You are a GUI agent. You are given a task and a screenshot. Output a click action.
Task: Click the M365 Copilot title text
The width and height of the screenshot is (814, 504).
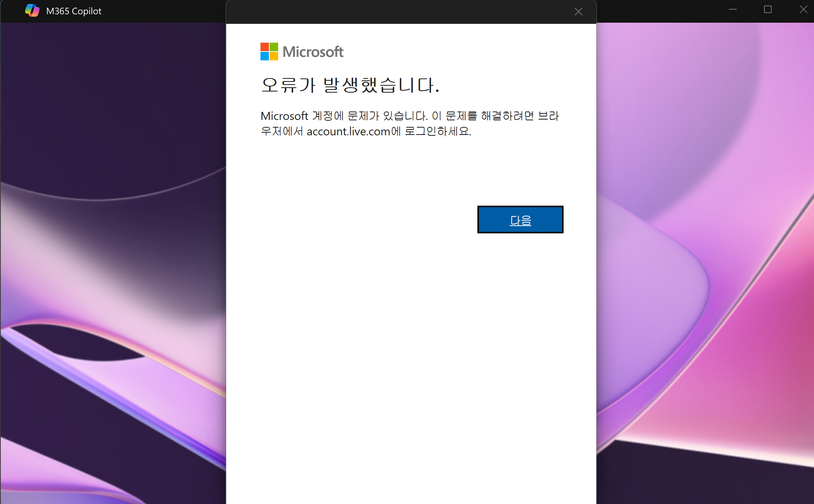point(73,11)
